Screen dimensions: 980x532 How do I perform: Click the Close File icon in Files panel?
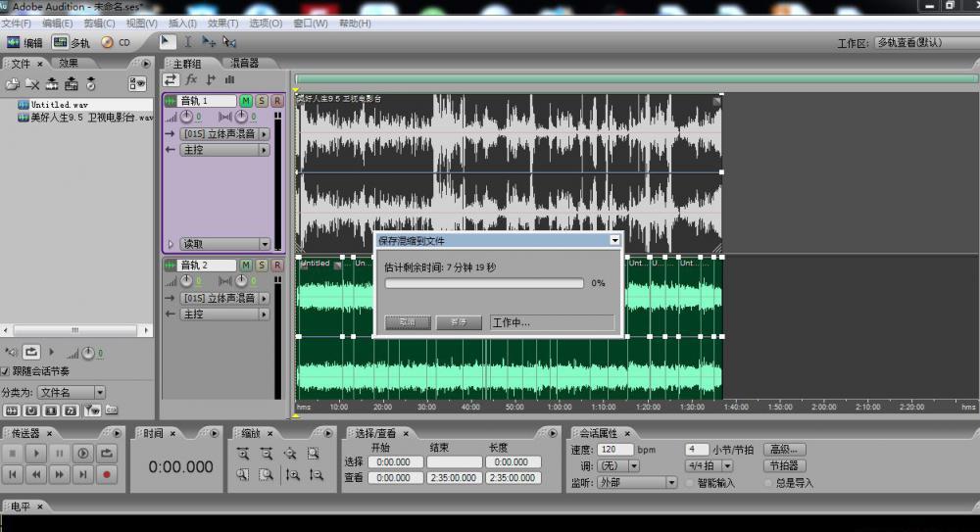[x=32, y=84]
